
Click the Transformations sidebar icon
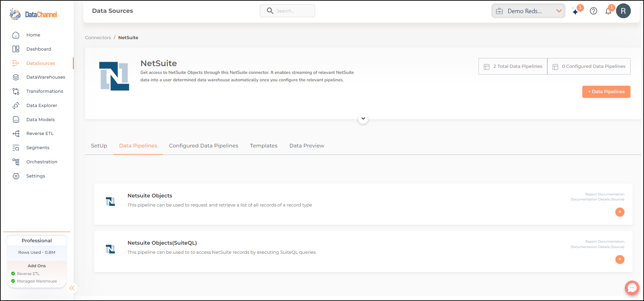coord(16,91)
